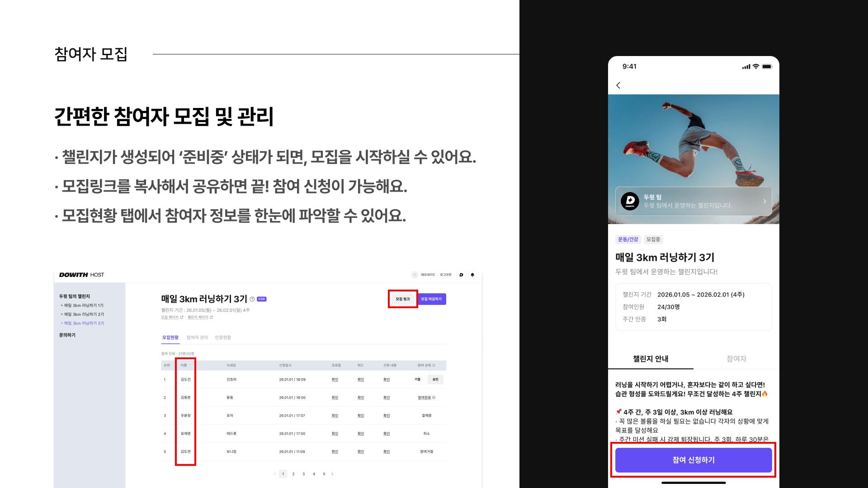
Task: Click 거절 button for 김도건 row
Action: point(417,380)
